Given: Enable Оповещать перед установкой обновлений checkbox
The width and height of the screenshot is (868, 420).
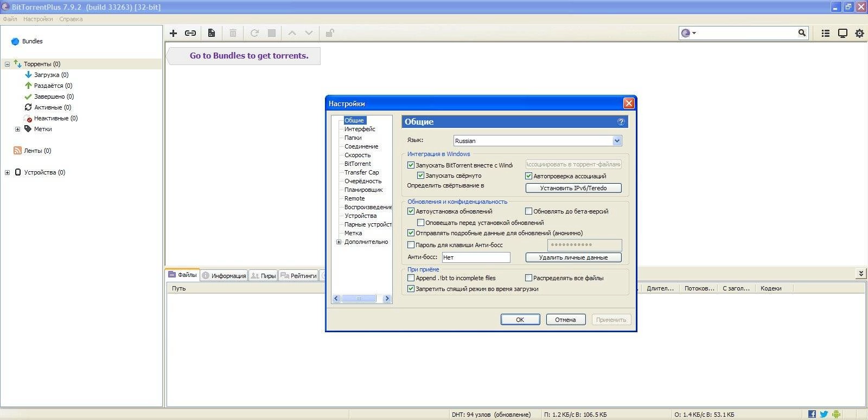Looking at the screenshot, I should point(420,223).
